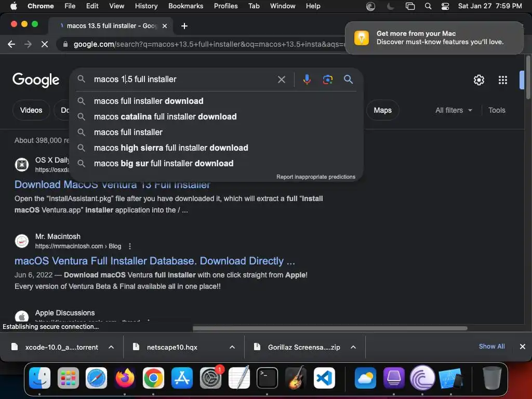The image size is (532, 399).
Task: Open a new Chrome tab
Action: [184, 26]
